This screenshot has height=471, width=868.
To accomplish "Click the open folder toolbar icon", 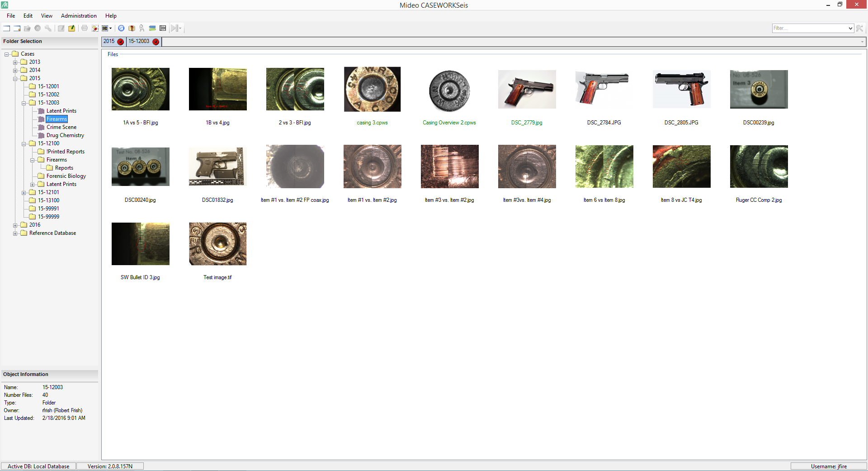I will click(27, 28).
